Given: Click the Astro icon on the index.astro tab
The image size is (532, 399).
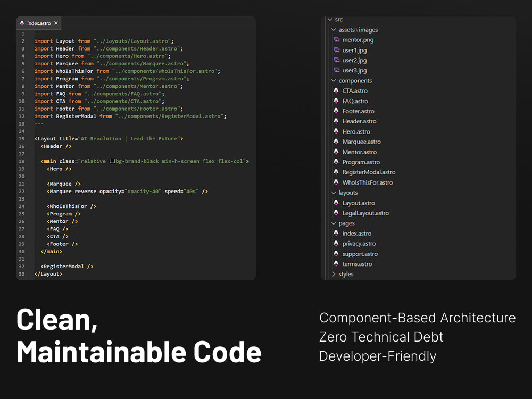Looking at the screenshot, I should [x=22, y=23].
